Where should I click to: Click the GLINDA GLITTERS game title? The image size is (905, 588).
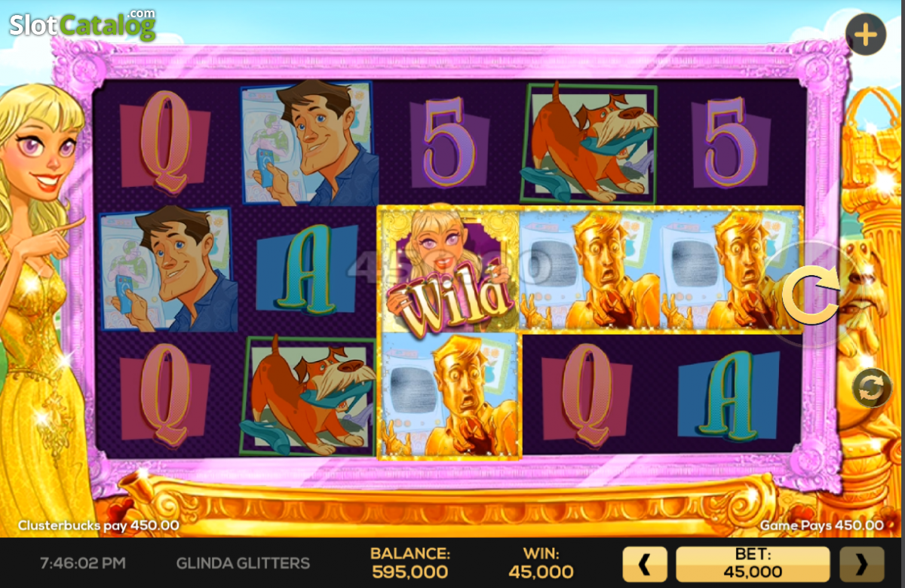pos(243,563)
